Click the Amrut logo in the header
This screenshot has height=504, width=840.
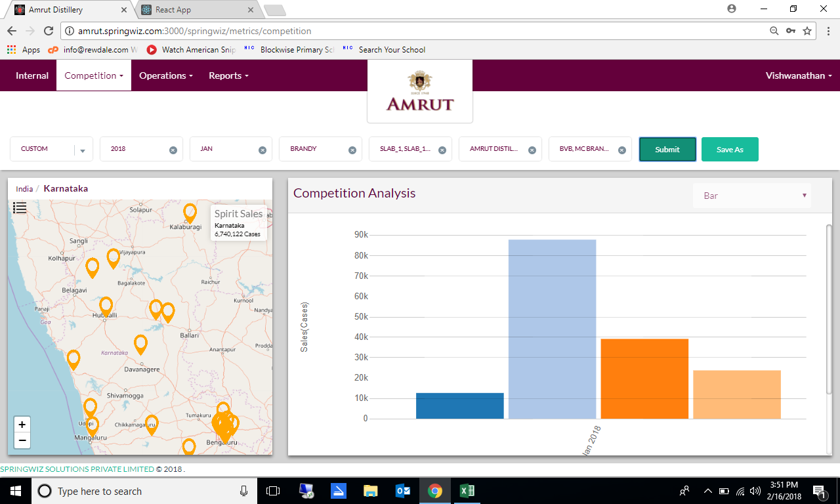(x=420, y=92)
